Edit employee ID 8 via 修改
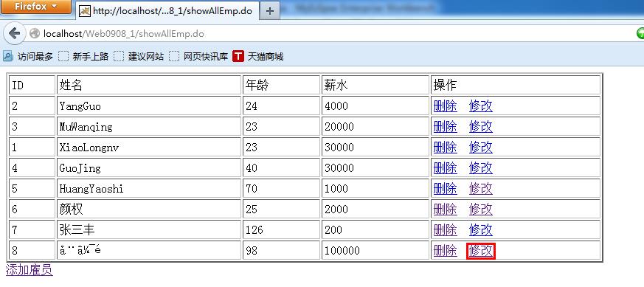 pos(480,250)
